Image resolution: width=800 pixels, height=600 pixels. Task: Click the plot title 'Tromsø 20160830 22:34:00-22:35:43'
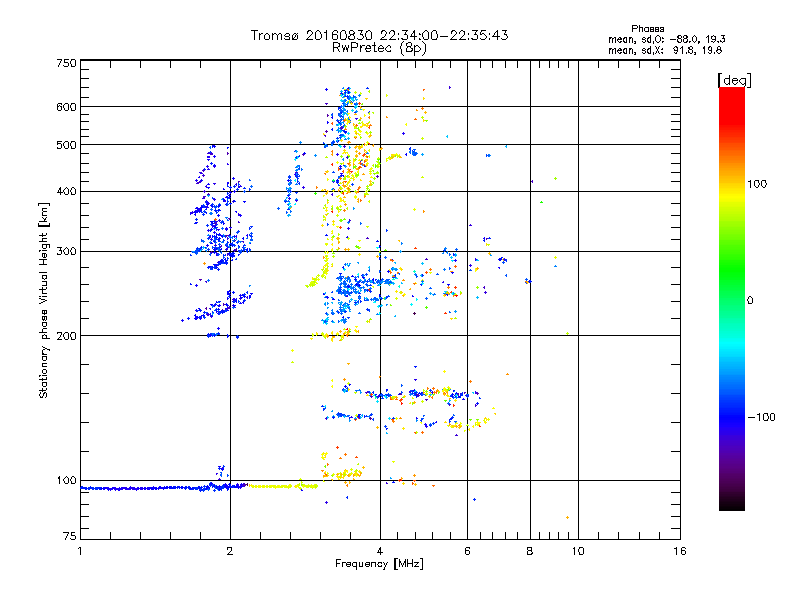[379, 35]
